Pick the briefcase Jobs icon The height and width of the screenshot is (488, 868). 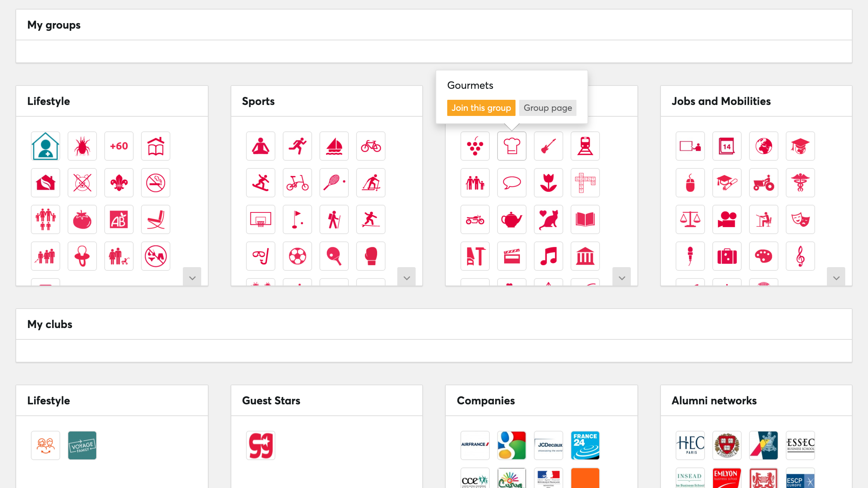[727, 256]
